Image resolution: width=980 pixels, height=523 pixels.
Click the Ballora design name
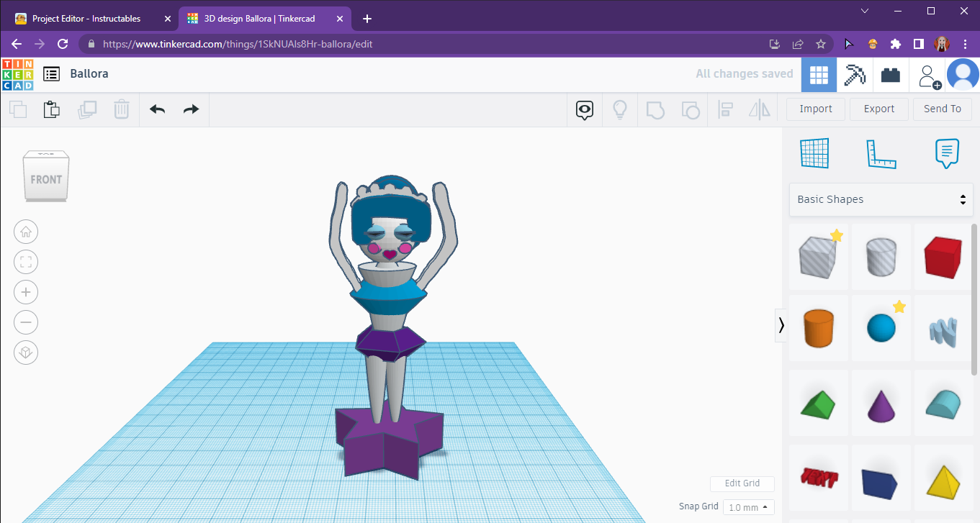[x=89, y=73]
